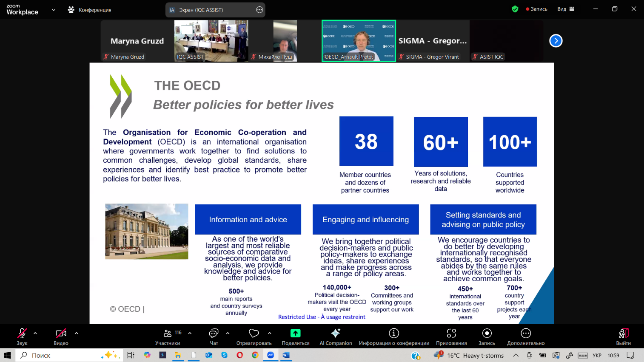This screenshot has width=644, height=362.
Task: Click the touch keyboard tray icon
Action: [x=583, y=355]
